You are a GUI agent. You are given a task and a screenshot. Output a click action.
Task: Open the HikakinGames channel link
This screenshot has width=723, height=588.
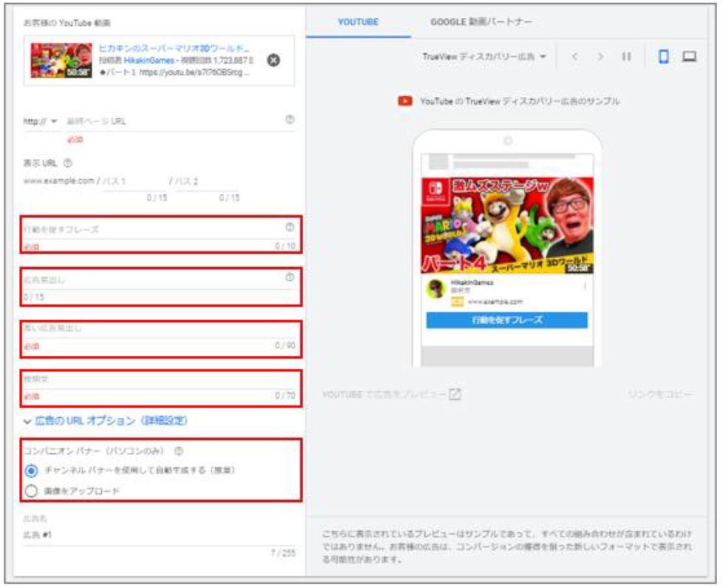(149, 61)
